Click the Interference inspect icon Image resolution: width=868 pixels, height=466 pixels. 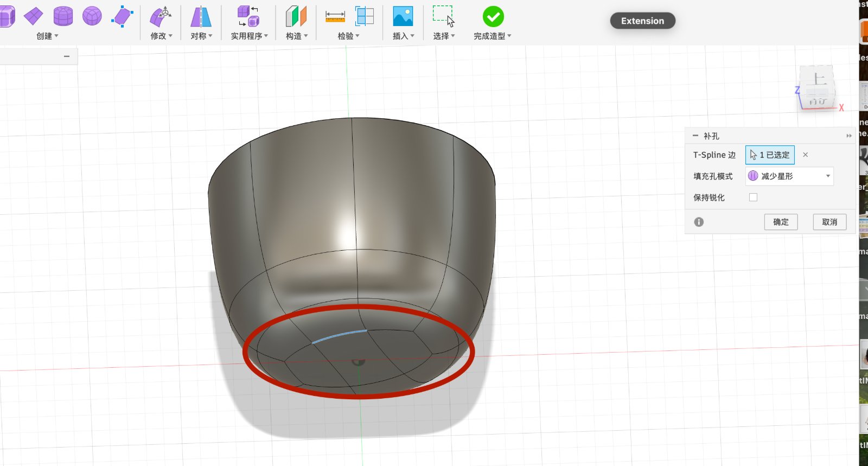pyautogui.click(x=365, y=16)
